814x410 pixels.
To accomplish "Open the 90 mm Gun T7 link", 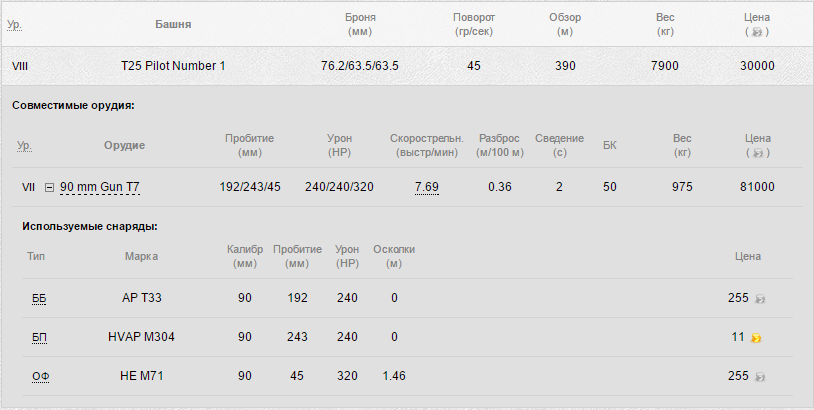I will click(x=100, y=187).
